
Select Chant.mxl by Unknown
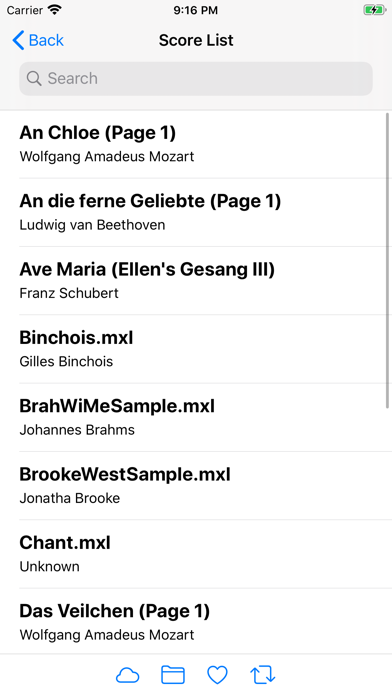[x=196, y=554]
